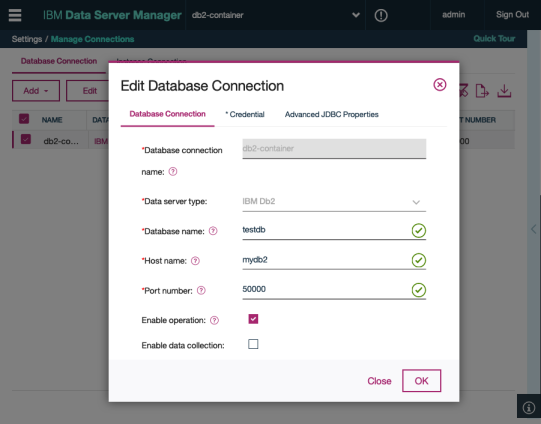Open the Data server type dropdown
Screen dimensions: 541x424
pyautogui.click(x=334, y=202)
